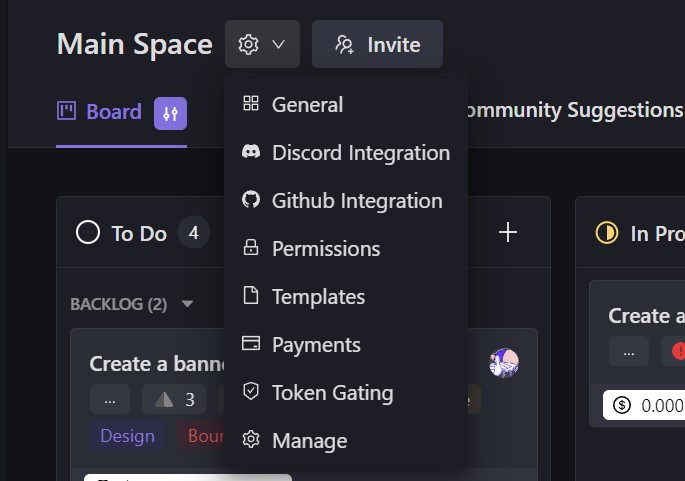Click the Design tag on the card
Screen dimensions: 685x481
tap(127, 436)
